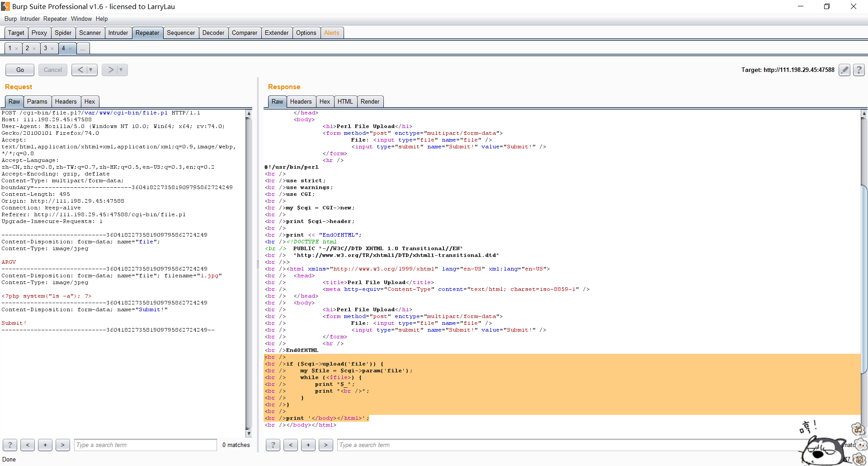Close Repeater tab 4
868x466 pixels.
[71, 48]
